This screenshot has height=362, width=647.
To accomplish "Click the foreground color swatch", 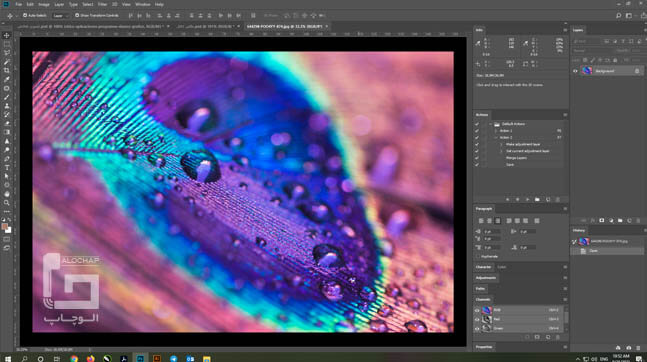I will point(5,227).
